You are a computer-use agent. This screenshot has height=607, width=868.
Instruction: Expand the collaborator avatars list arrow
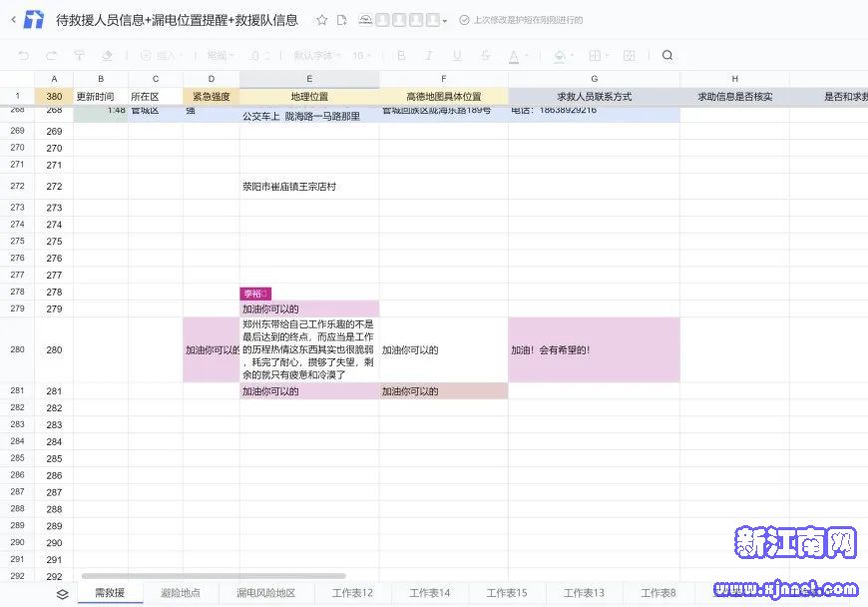445,22
